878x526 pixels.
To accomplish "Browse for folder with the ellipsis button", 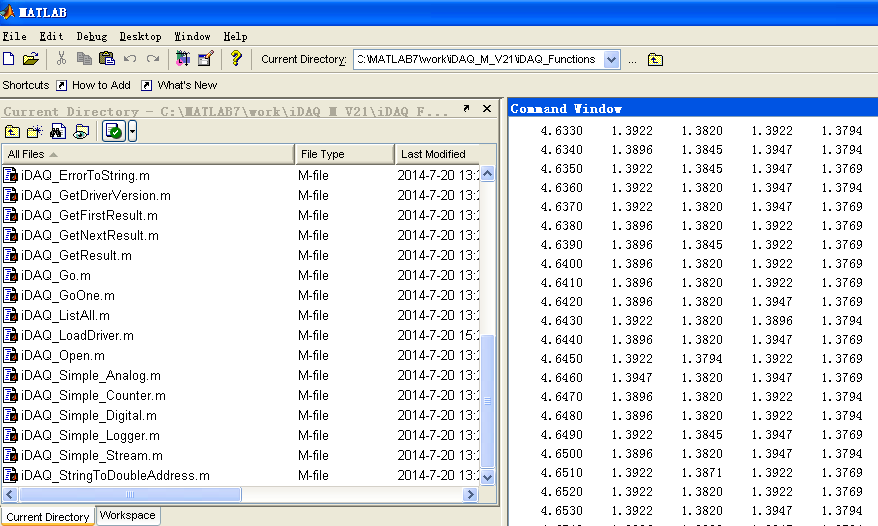I will click(x=632, y=60).
